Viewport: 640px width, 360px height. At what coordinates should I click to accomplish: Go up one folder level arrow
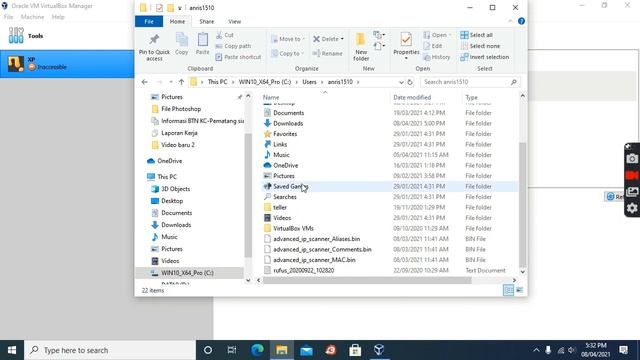(x=181, y=82)
